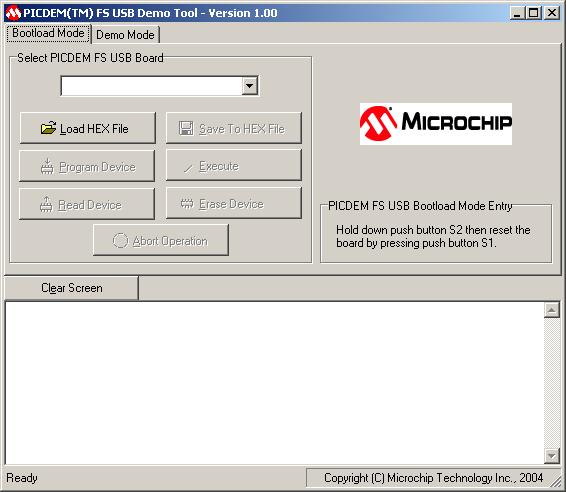Select the Bootload Mode tab
The image size is (566, 492).
click(x=48, y=33)
